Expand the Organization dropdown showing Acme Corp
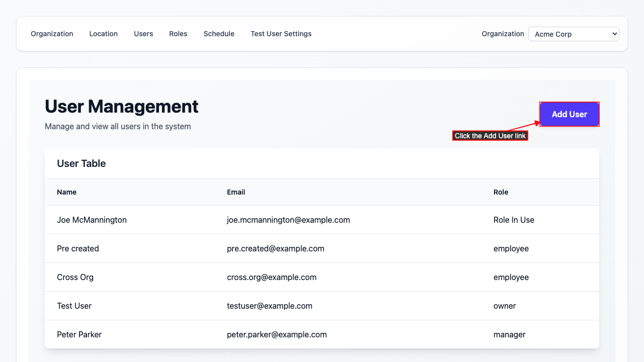 coord(573,34)
